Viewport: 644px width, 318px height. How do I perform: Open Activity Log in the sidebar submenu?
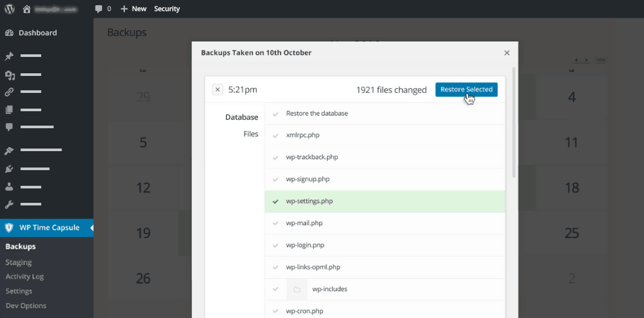pyautogui.click(x=24, y=277)
